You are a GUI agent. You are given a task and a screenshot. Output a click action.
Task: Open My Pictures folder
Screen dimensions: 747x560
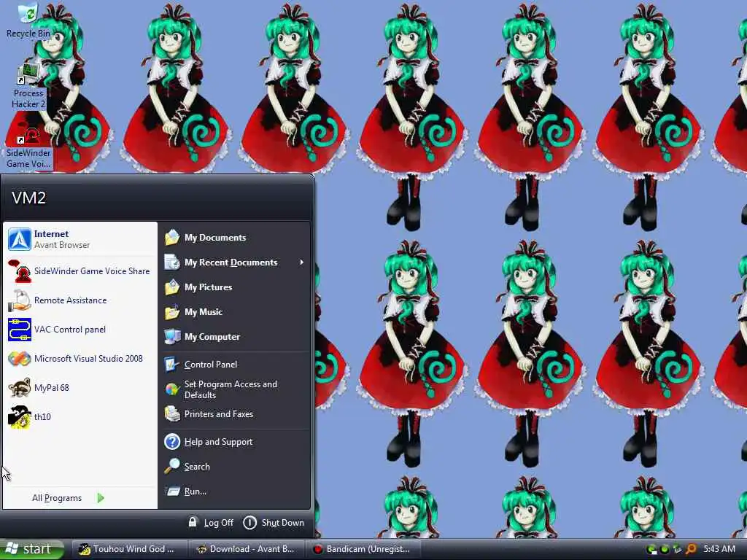235,287
